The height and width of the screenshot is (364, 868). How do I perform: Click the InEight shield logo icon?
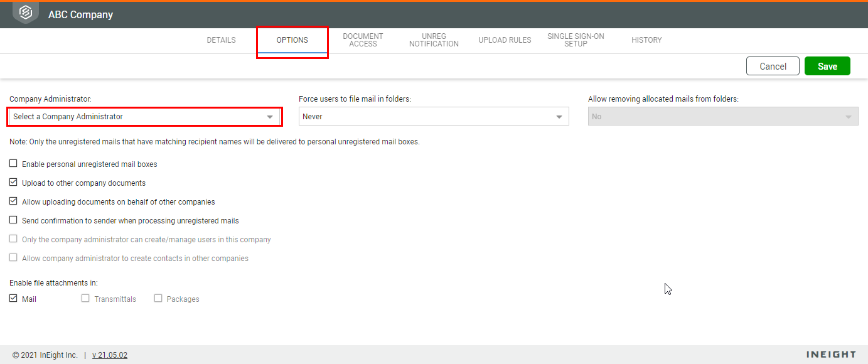coord(26,13)
